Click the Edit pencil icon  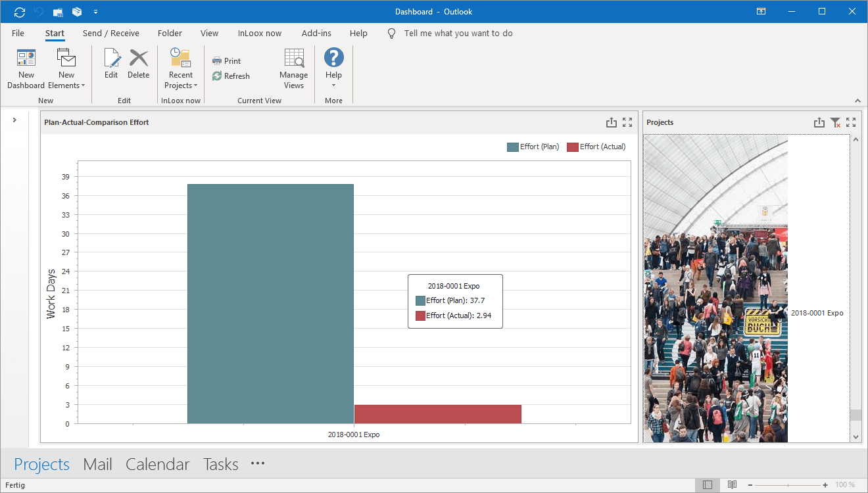pyautogui.click(x=112, y=59)
